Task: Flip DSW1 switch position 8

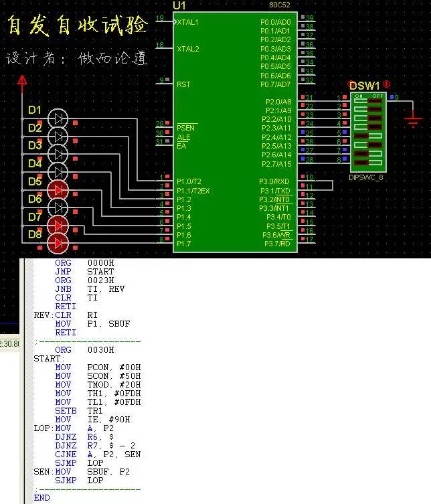Action: pos(368,163)
